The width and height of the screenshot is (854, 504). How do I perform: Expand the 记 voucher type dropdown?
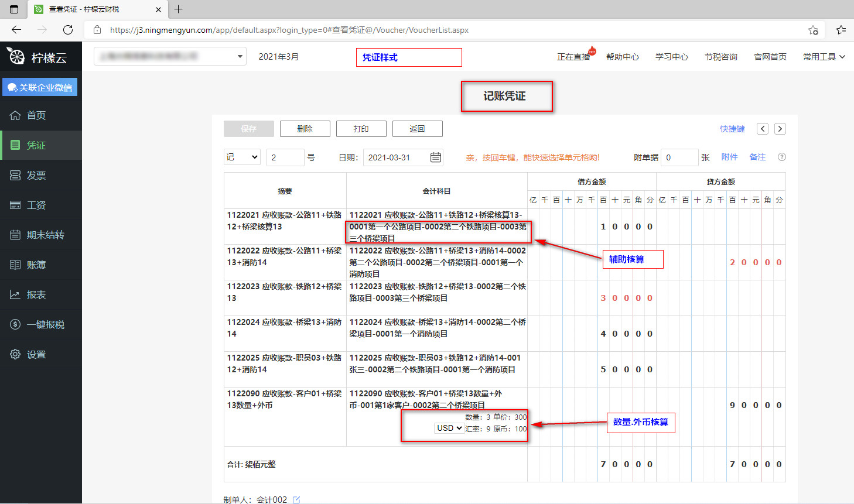242,157
